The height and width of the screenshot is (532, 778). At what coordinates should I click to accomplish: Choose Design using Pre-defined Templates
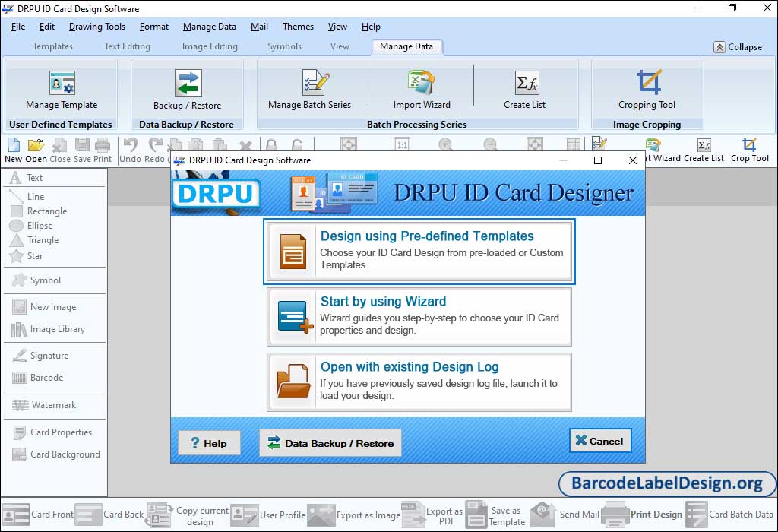click(419, 252)
